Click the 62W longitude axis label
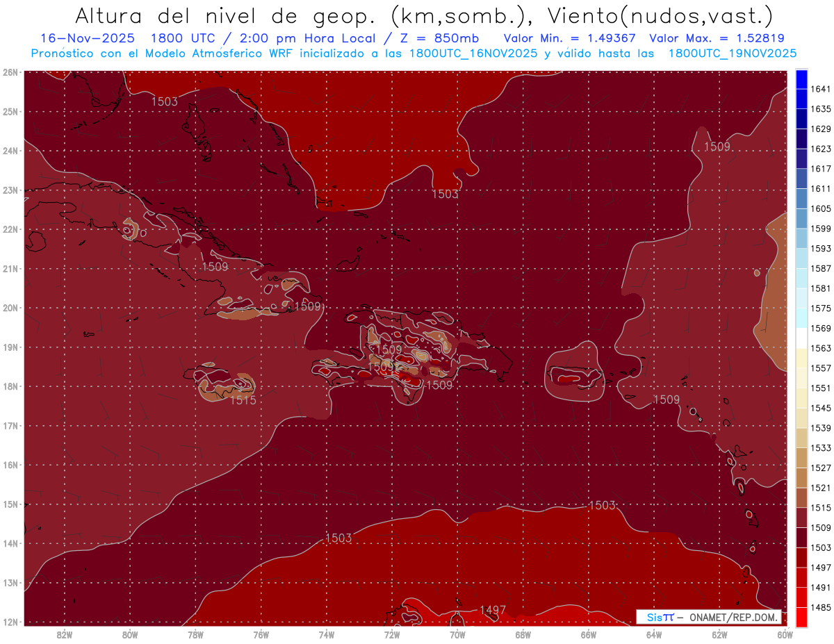Screen dimensions: 834x644 (x=719, y=634)
